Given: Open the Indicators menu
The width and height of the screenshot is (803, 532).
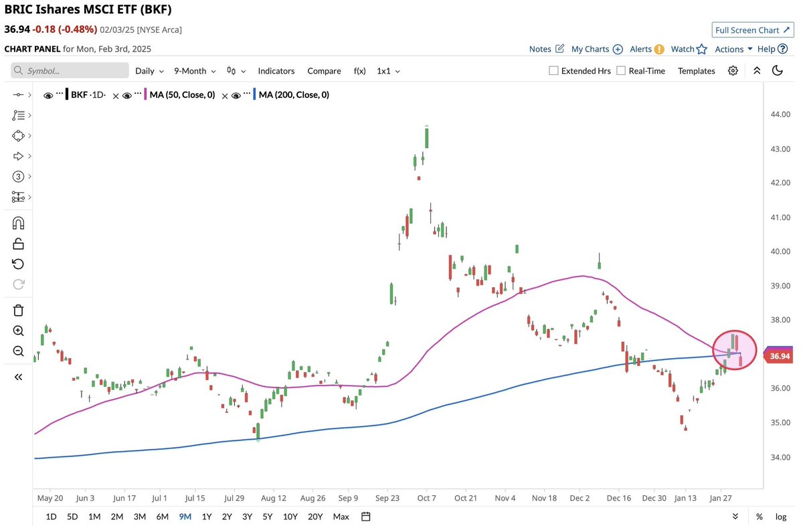Looking at the screenshot, I should [276, 70].
